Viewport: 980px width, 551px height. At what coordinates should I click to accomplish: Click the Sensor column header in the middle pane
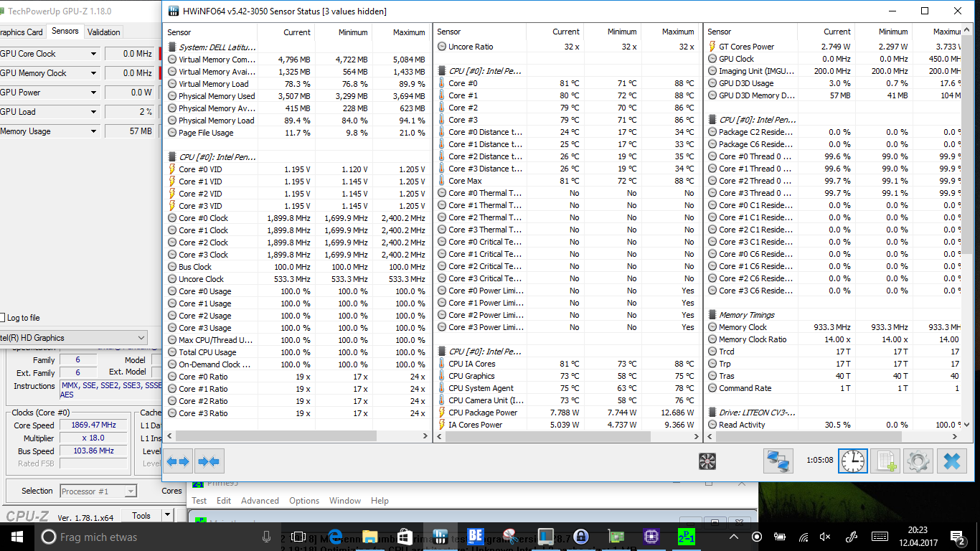480,32
